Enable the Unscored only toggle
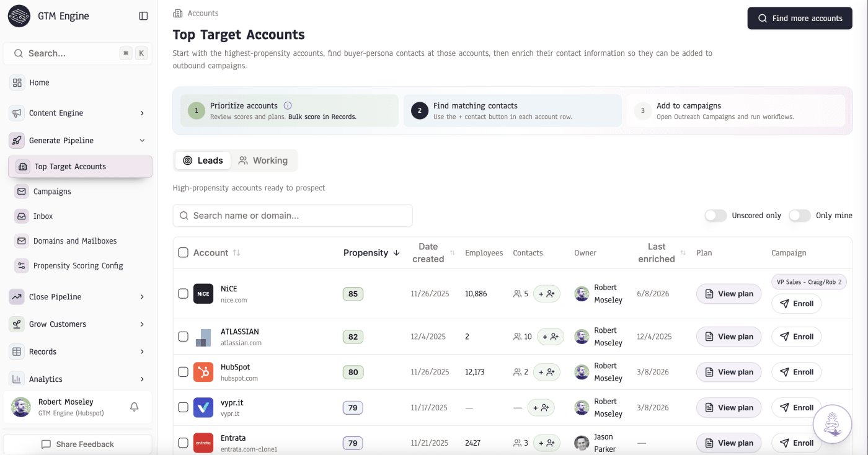868x455 pixels. (715, 216)
